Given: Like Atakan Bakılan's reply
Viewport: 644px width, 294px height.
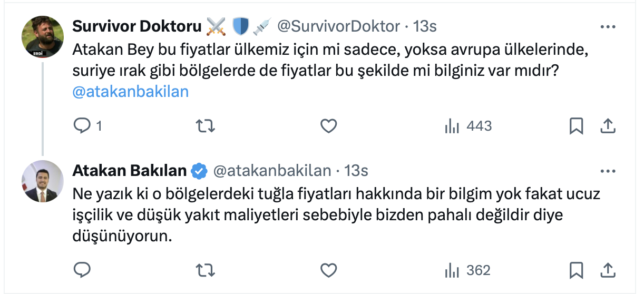Looking at the screenshot, I should (x=328, y=270).
